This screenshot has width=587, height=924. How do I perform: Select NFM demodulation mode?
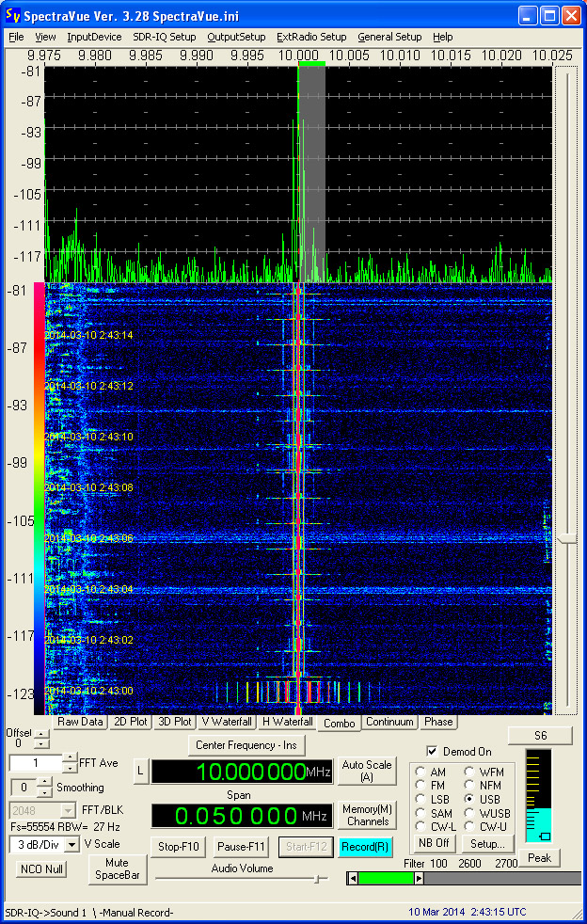point(469,785)
